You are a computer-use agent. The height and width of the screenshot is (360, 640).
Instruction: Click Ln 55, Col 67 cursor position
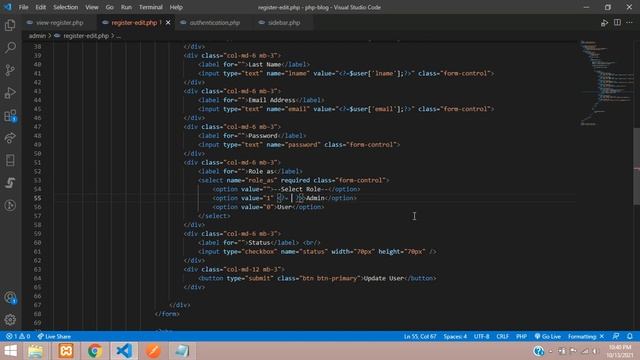point(420,336)
